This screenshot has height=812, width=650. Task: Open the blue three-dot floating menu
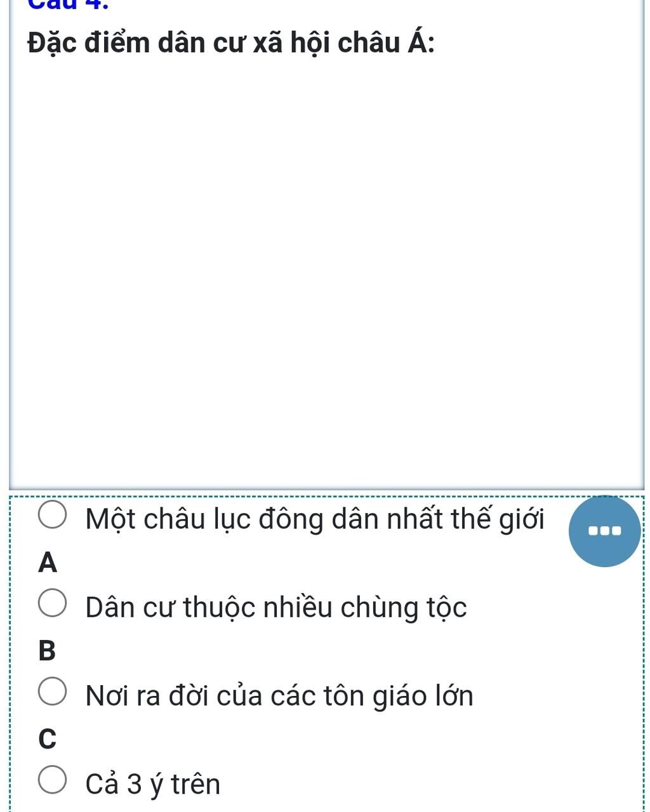pyautogui.click(x=605, y=531)
